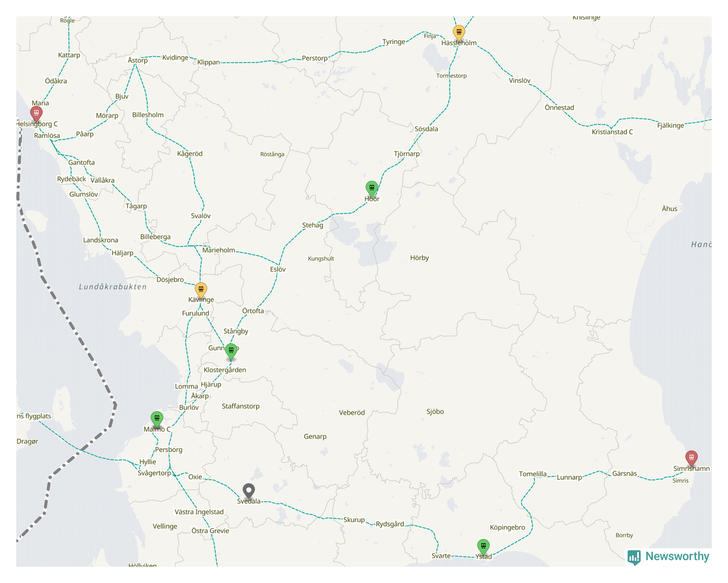This screenshot has height=583, width=728.
Task: Click the Teckomatorp-area Billeberga label
Action: point(155,237)
